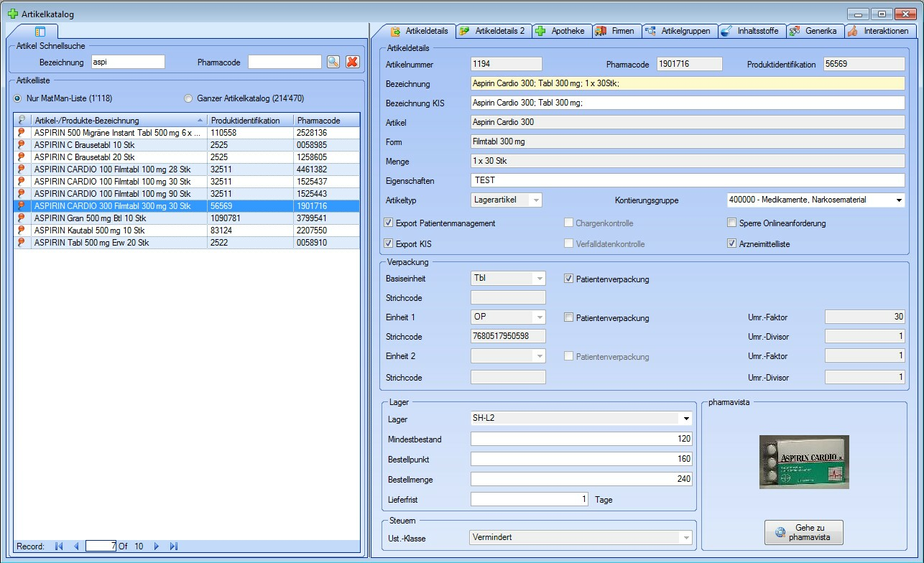The width and height of the screenshot is (924, 563).
Task: Click the Aspirin Cardio product image
Action: 804,462
